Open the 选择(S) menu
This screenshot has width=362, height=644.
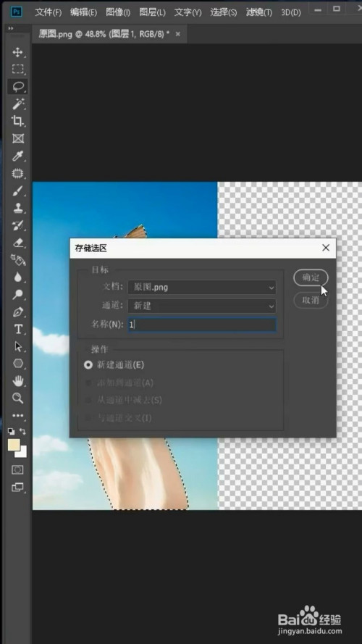click(x=224, y=12)
